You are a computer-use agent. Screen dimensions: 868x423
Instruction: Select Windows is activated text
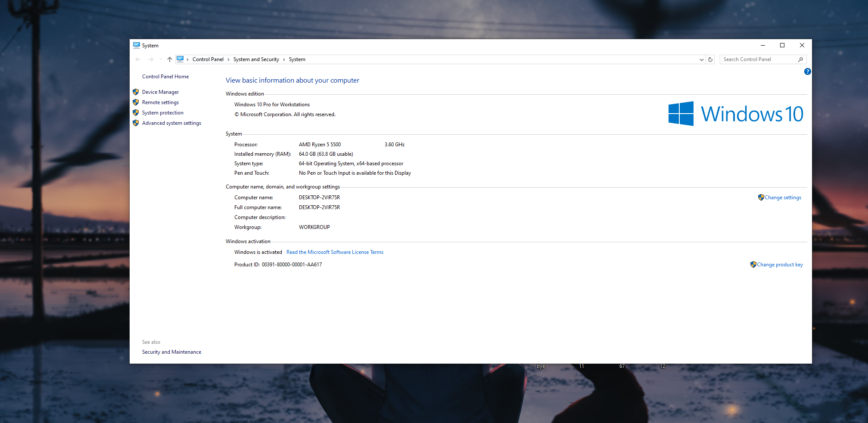(258, 252)
